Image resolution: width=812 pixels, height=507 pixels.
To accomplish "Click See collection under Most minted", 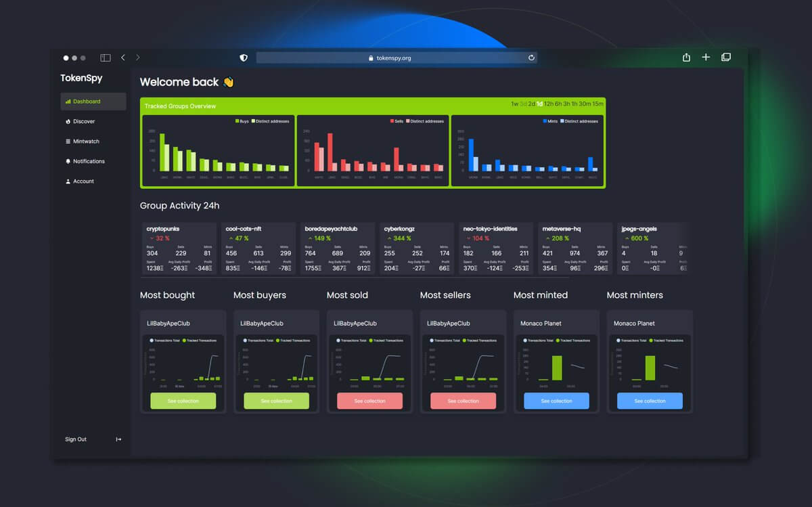I will coord(556,401).
